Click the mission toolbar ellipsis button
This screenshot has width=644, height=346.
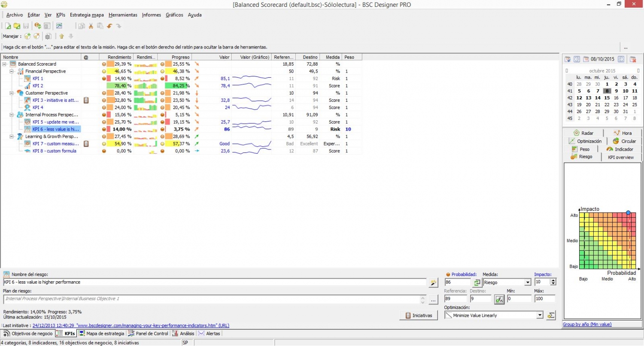pos(626,47)
